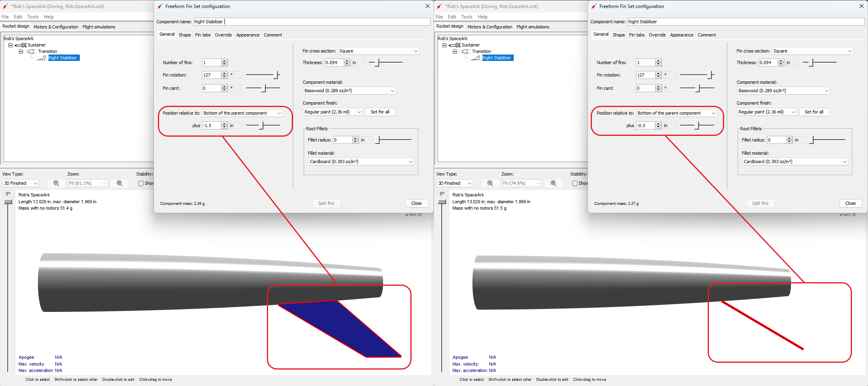Screen dimensions: 868x386
Task: Click the 0° rotation indicator icon
Action: click(x=8, y=194)
